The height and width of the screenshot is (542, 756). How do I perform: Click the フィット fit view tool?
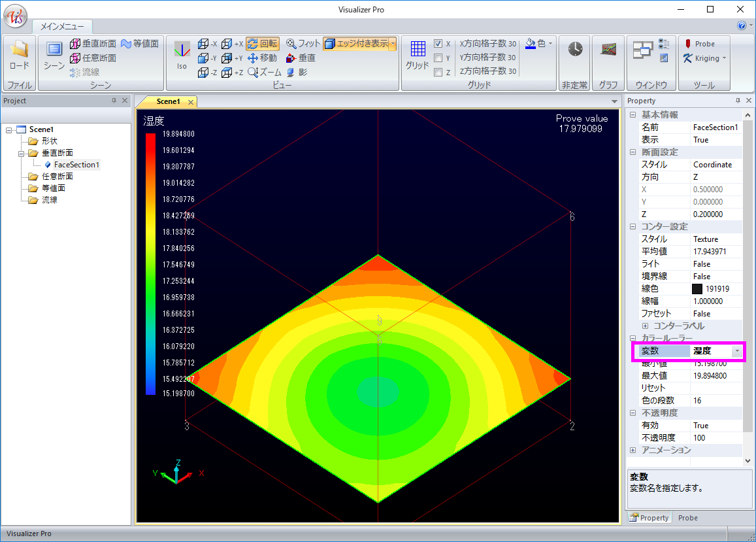(x=303, y=44)
